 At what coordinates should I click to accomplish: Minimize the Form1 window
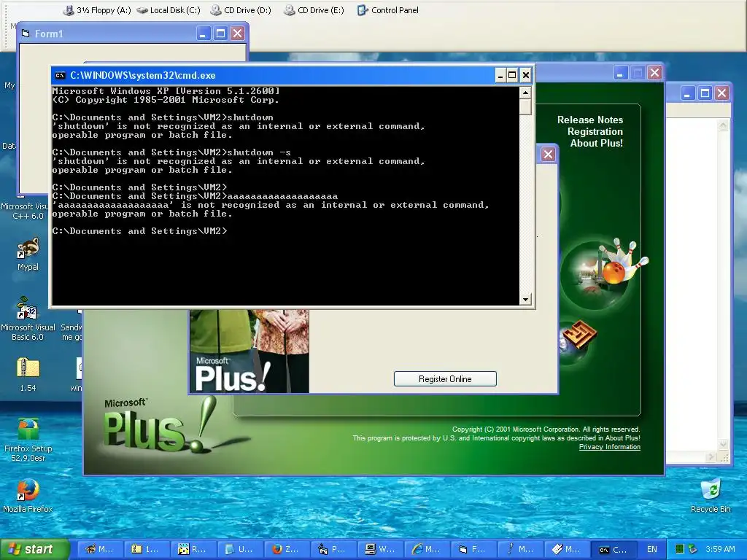[x=204, y=34]
